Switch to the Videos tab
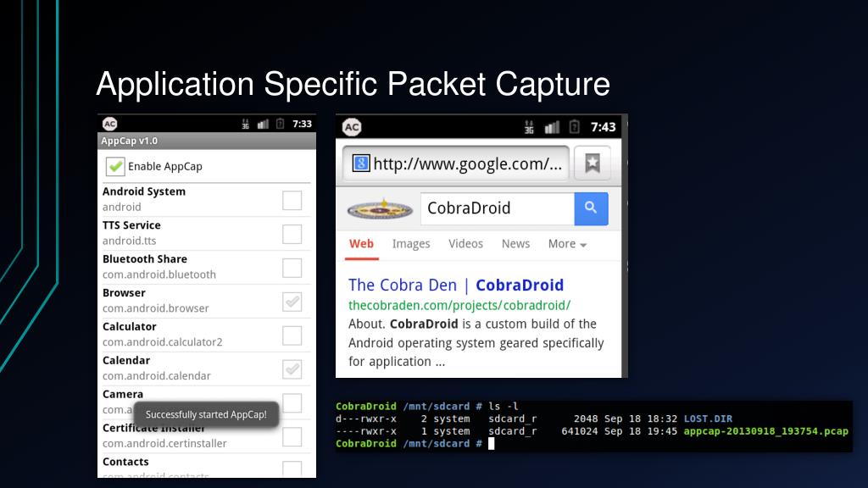 [x=465, y=244]
